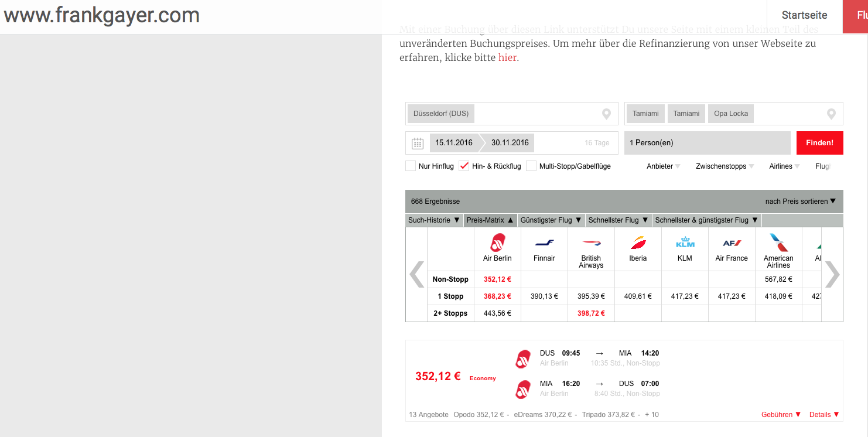Viewport: 868px width, 437px height.
Task: Select Air Berlin Non-Stopp price 352,12 €
Action: (x=497, y=279)
